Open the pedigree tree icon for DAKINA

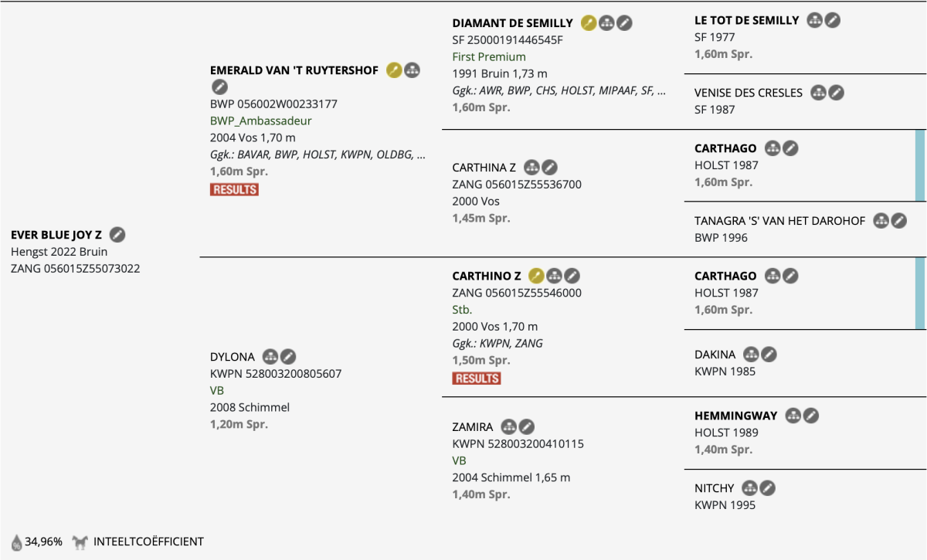[751, 355]
